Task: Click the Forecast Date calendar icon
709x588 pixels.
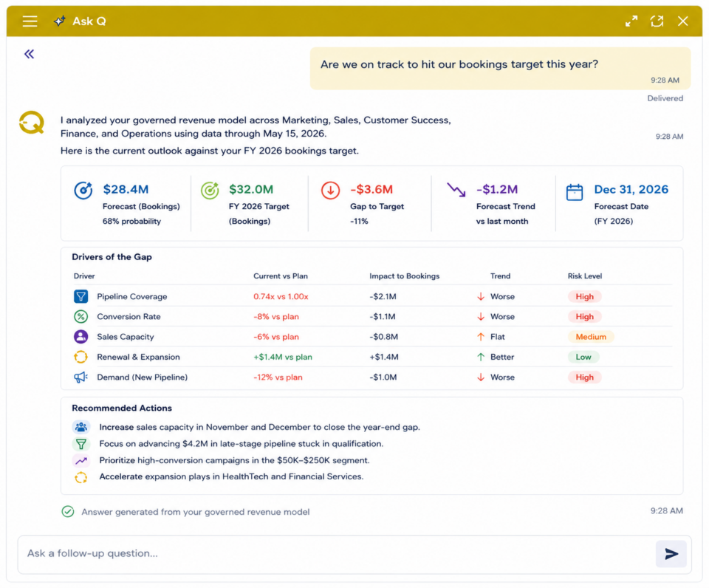Action: pyautogui.click(x=575, y=192)
